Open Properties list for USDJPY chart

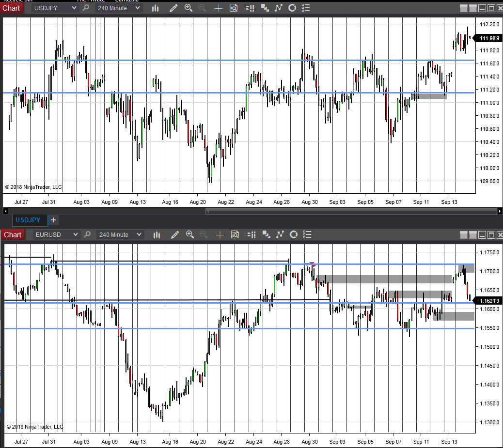pos(306,8)
